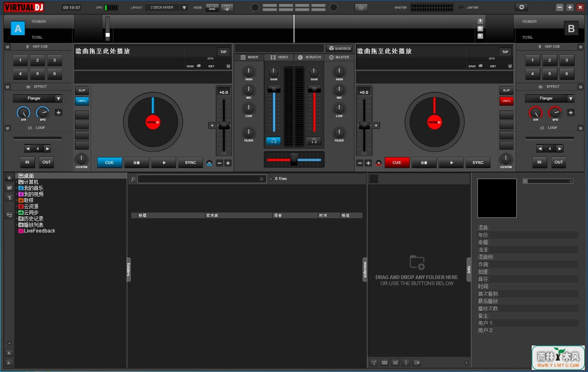Enable SYNC on deck B
The height and width of the screenshot is (372, 588).
click(x=478, y=163)
